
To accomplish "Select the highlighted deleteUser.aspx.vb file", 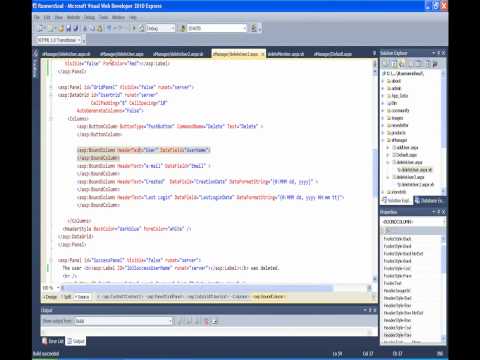I will 415,170.
